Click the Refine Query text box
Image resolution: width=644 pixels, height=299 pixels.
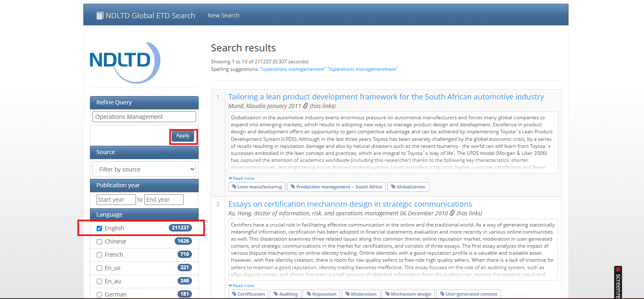coord(144,117)
